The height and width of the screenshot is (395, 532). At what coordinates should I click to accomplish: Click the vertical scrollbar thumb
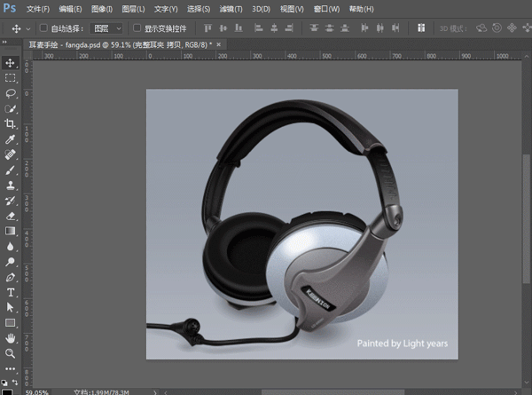click(x=527, y=218)
